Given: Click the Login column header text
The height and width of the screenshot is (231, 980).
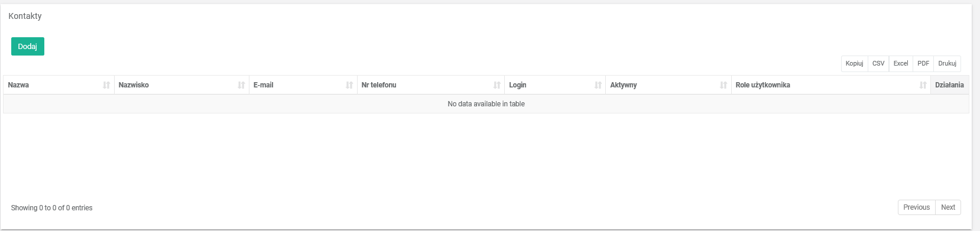Looking at the screenshot, I should (x=518, y=85).
